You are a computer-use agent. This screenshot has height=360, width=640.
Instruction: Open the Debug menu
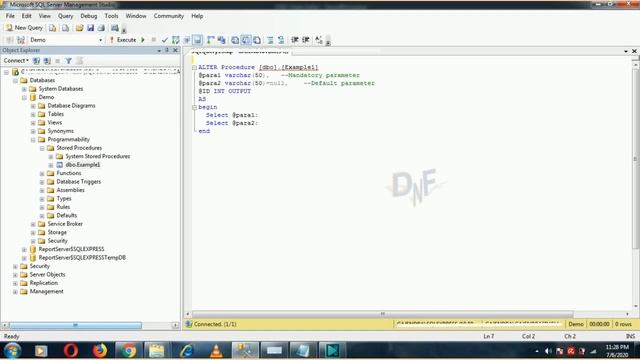(89, 16)
